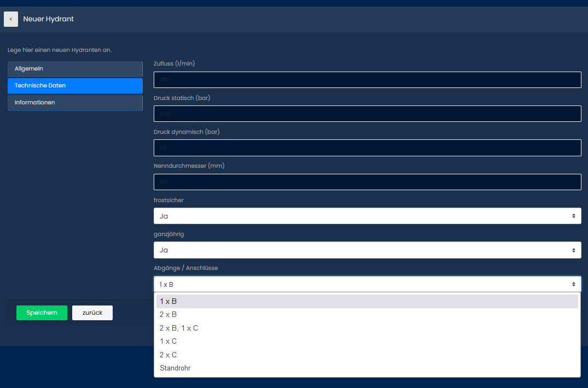Open the frostsicher dropdown

point(368,216)
